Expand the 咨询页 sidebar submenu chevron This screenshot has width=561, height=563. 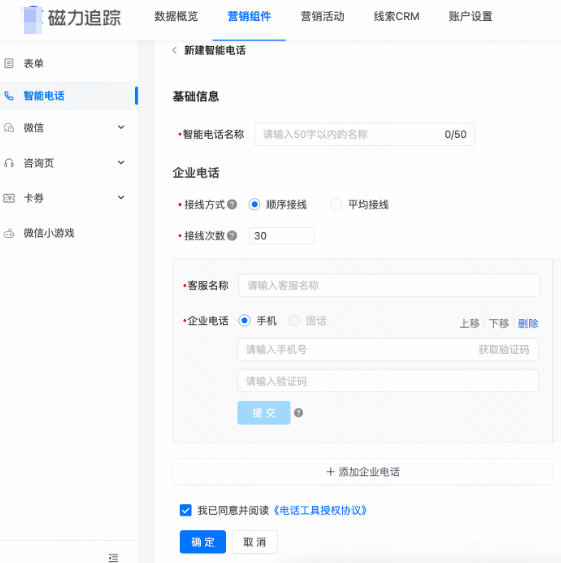click(121, 162)
